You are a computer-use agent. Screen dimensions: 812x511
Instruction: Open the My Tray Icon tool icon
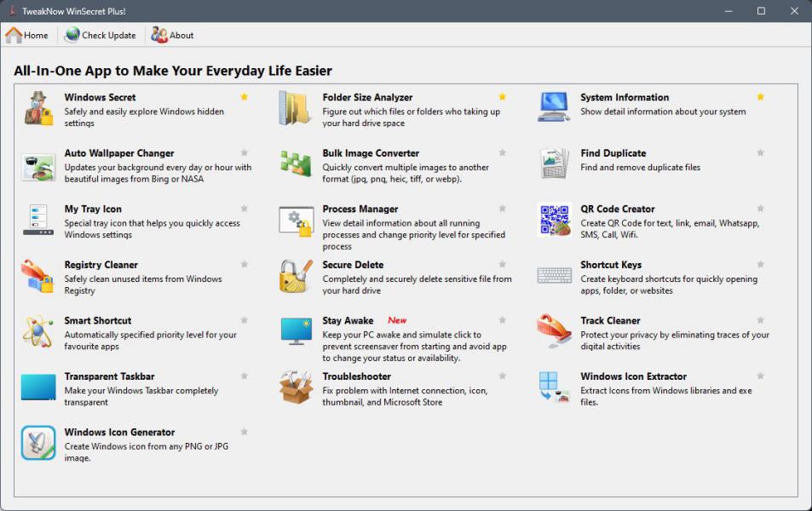click(38, 220)
